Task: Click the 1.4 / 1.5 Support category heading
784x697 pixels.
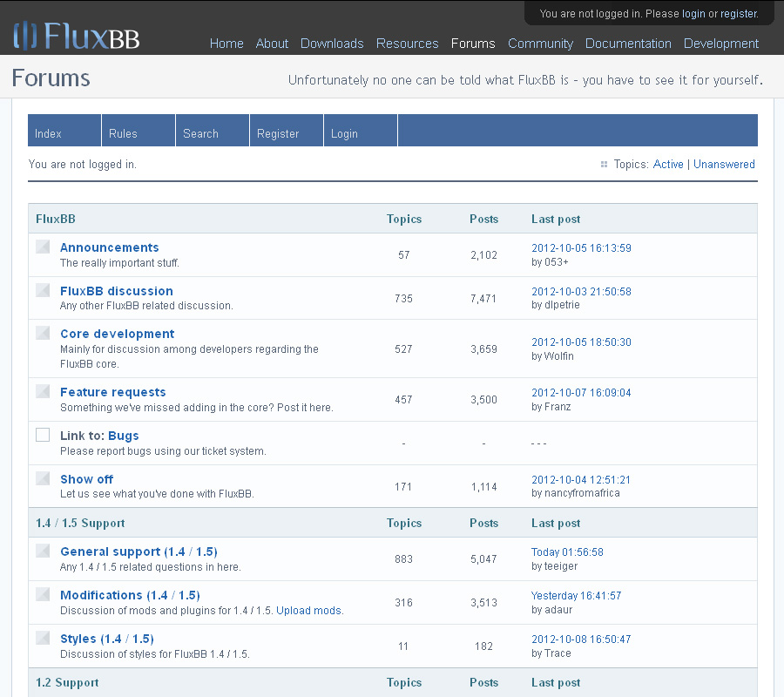Action: click(80, 523)
